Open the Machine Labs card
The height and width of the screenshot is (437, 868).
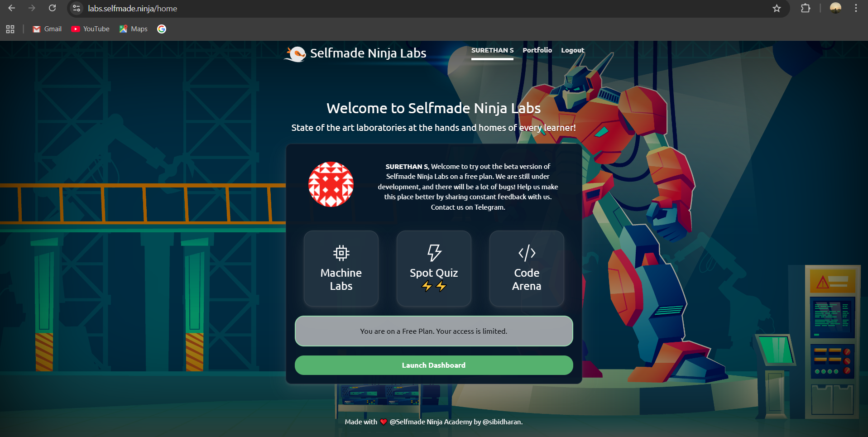tap(341, 269)
